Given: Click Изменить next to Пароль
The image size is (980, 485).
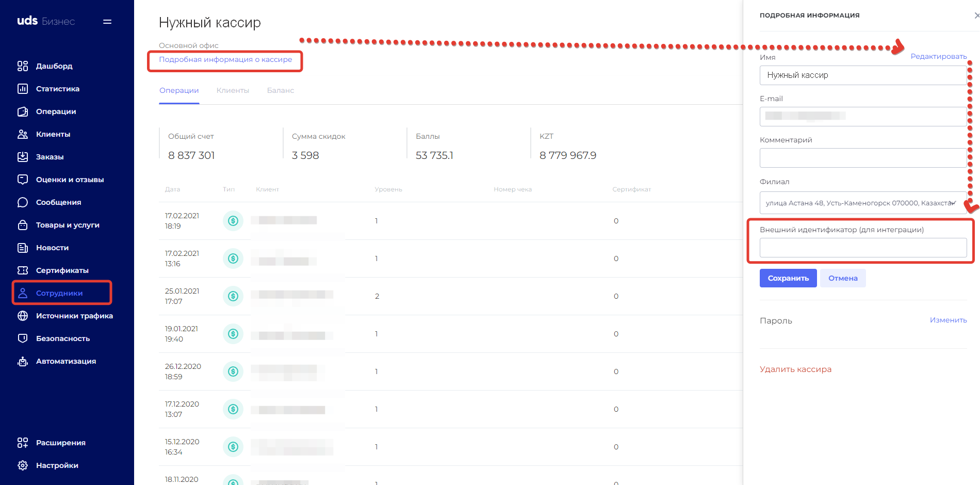Looking at the screenshot, I should coord(948,320).
